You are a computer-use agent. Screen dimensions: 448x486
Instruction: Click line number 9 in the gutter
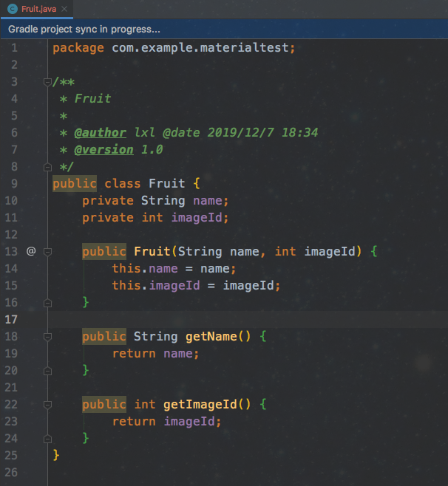[14, 183]
